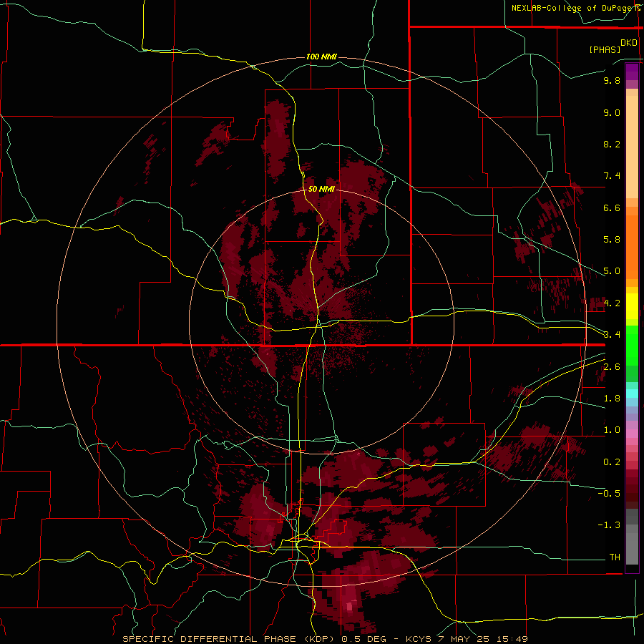The width and height of the screenshot is (644, 644).
Task: Click the -1.3 scale value
Action: [x=609, y=525]
